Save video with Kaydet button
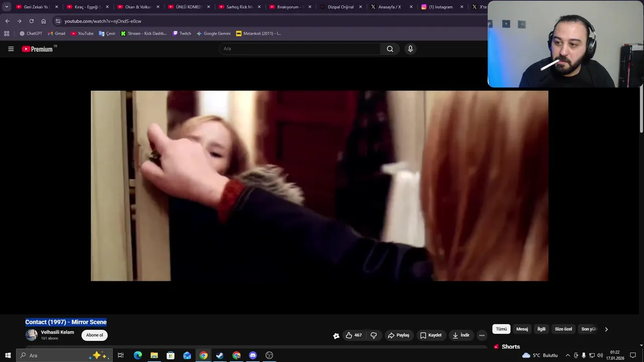 (x=431, y=335)
